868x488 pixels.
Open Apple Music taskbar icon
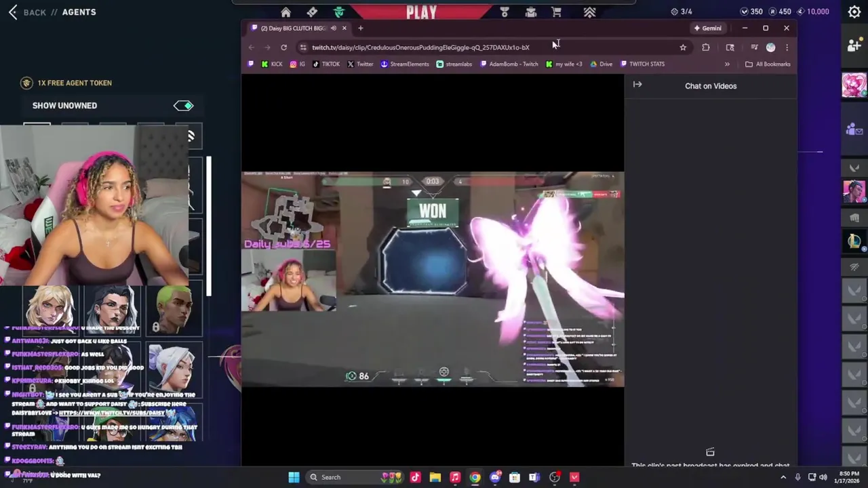pos(455,477)
